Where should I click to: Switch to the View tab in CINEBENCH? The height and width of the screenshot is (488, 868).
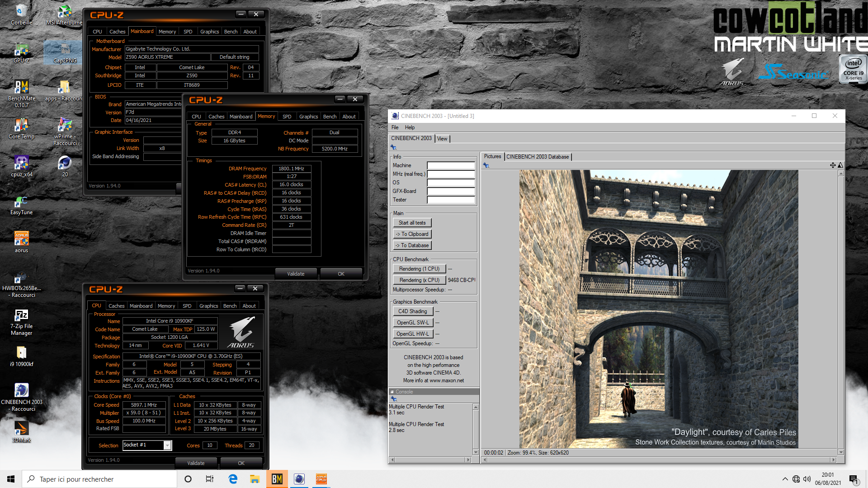click(x=442, y=139)
